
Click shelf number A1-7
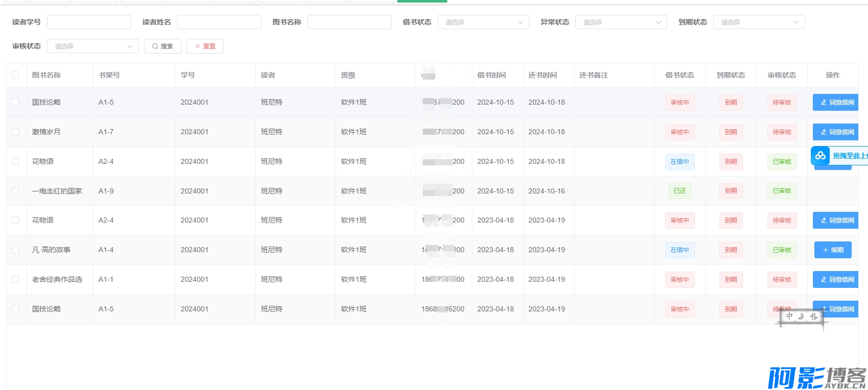click(106, 132)
